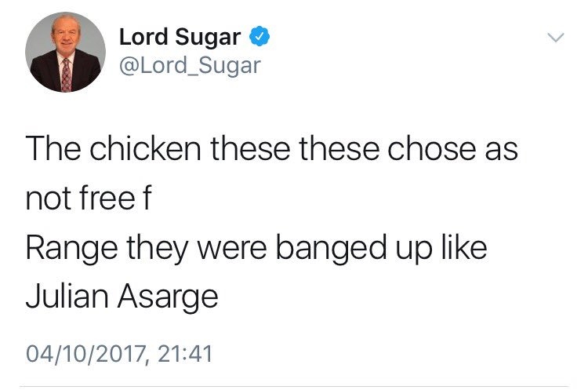
Task: Click the first word "The" of tweet
Action: pos(48,149)
